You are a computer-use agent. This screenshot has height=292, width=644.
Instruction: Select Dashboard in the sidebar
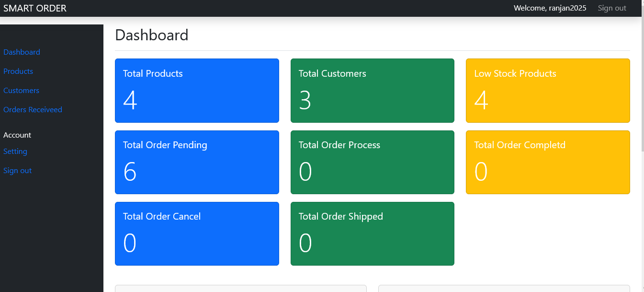[22, 52]
